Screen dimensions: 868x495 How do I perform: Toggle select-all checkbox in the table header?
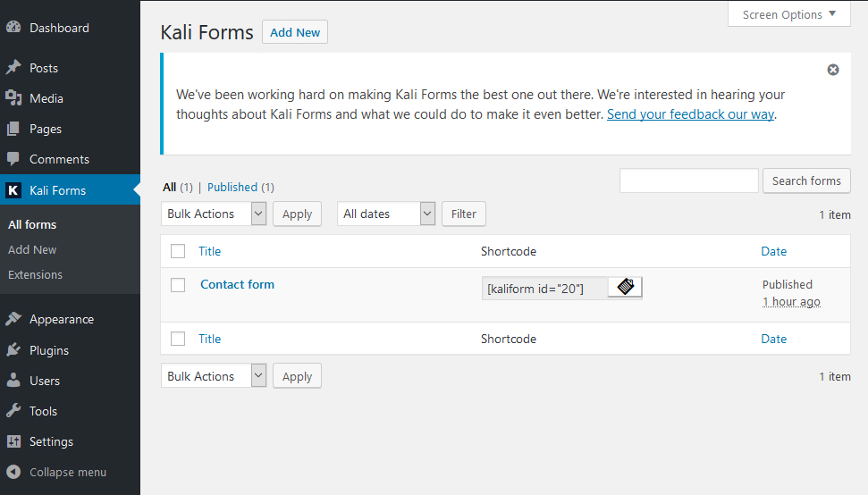(178, 251)
